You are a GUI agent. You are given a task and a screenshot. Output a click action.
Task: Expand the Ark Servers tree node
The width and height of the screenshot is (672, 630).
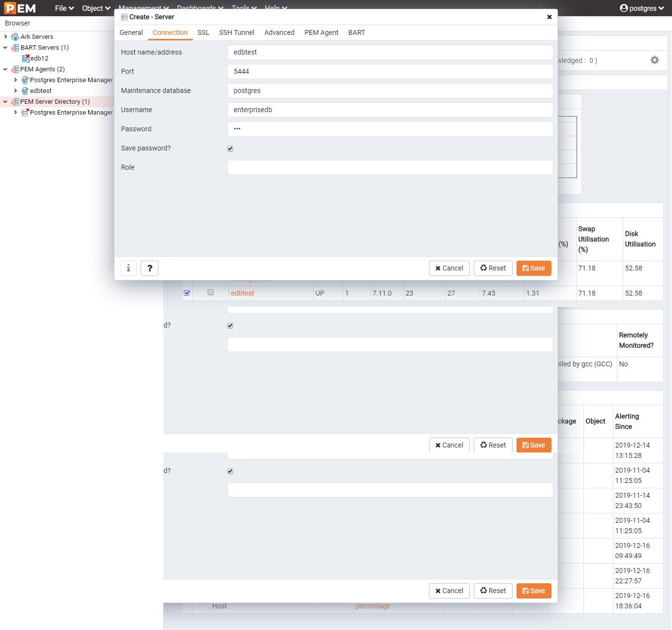tap(5, 37)
